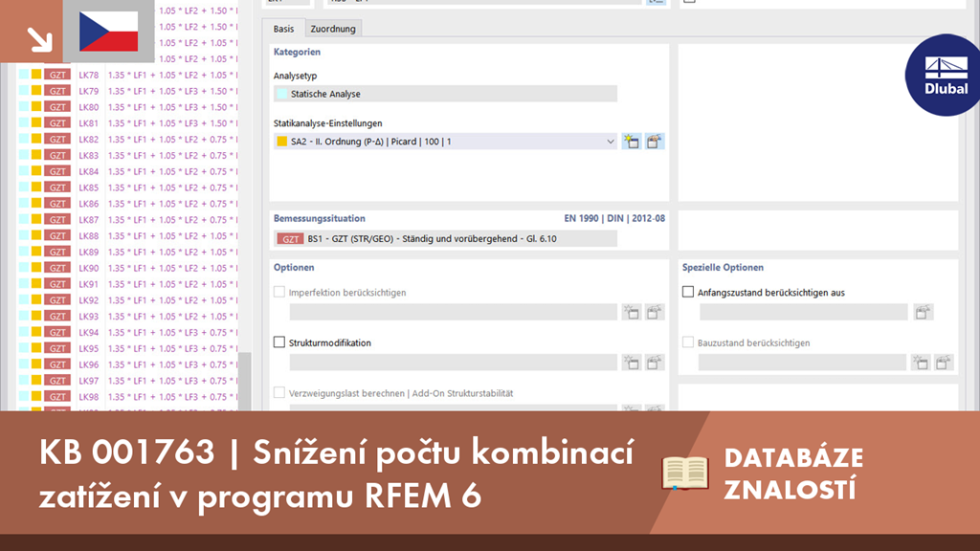Screen dimensions: 980x551
Task: Click the yellow swatch in row LK90
Action: pos(37,268)
